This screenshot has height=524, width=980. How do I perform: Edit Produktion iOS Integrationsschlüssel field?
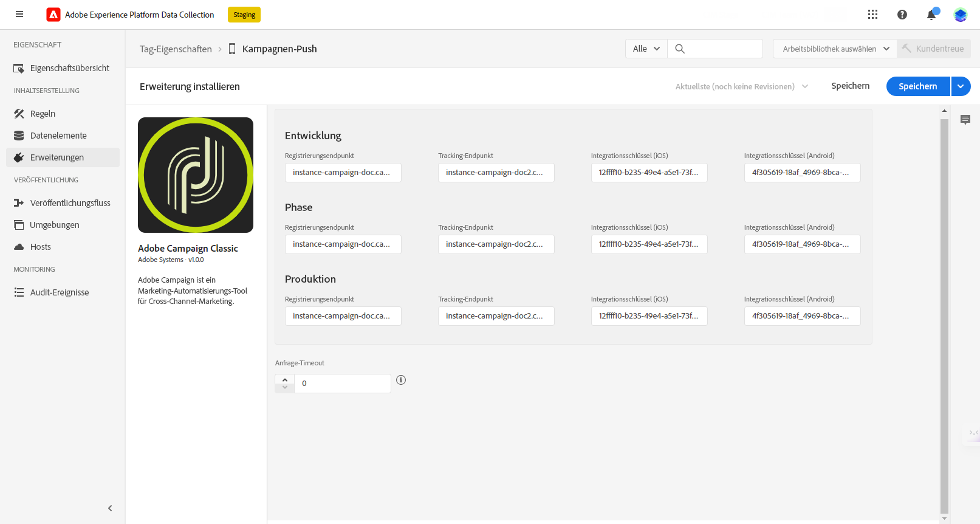tap(649, 316)
